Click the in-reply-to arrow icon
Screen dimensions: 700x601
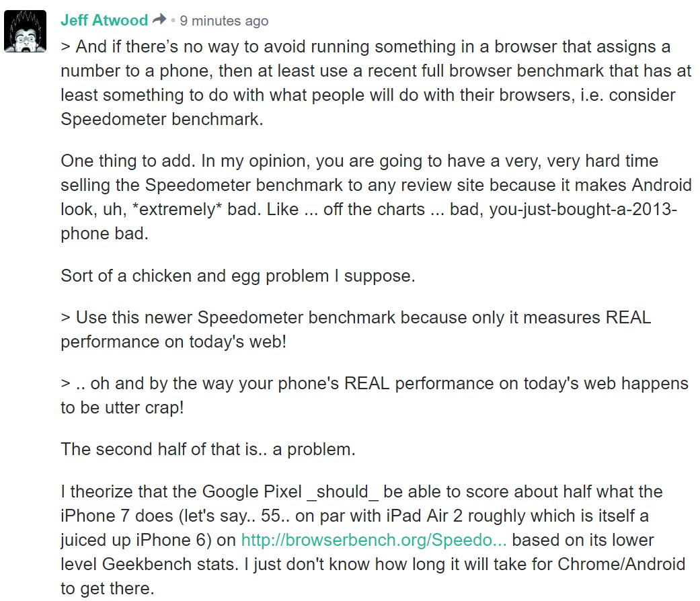pyautogui.click(x=159, y=20)
